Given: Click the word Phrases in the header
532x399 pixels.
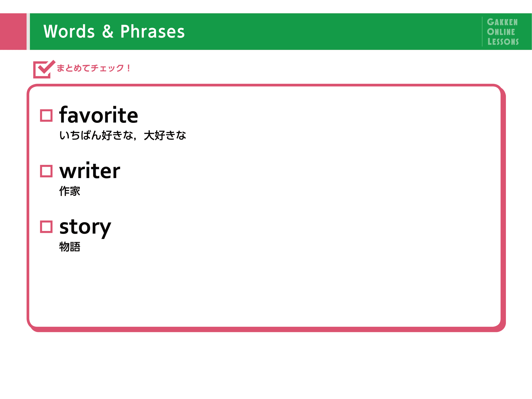Looking at the screenshot, I should (x=152, y=32).
